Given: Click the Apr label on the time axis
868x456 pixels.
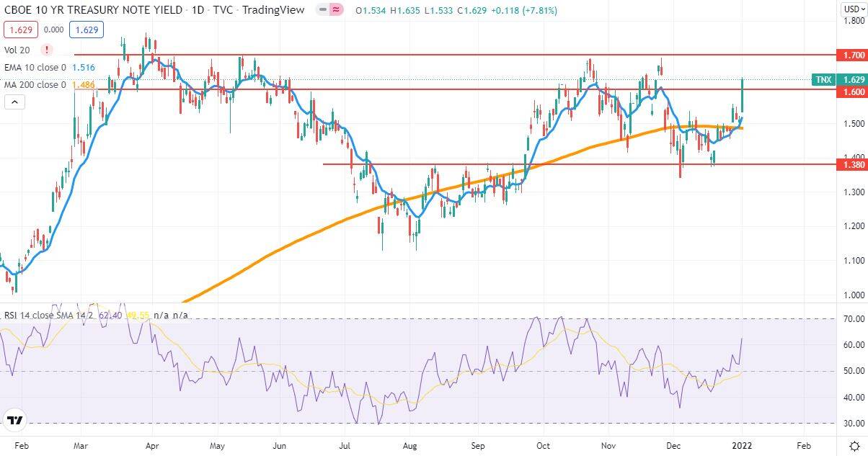Looking at the screenshot, I should point(152,446).
